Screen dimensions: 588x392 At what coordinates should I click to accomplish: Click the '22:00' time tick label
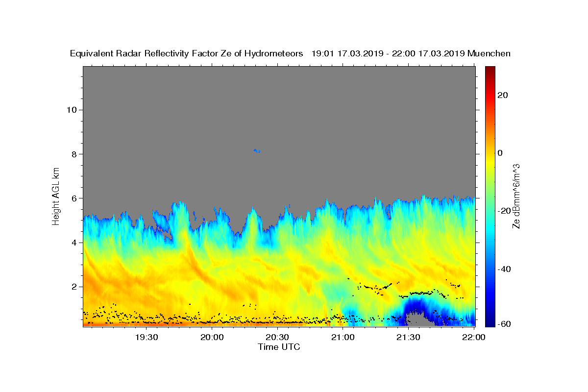pyautogui.click(x=474, y=337)
